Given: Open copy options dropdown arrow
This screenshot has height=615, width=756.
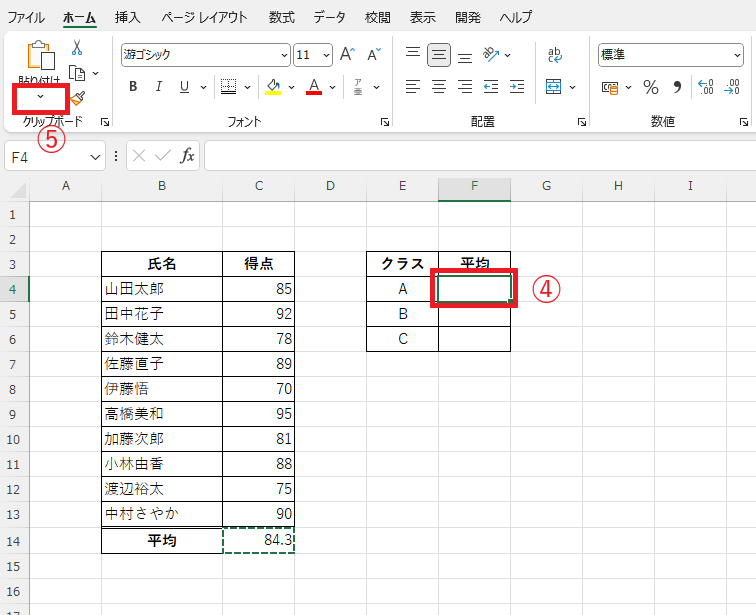Looking at the screenshot, I should (95, 73).
